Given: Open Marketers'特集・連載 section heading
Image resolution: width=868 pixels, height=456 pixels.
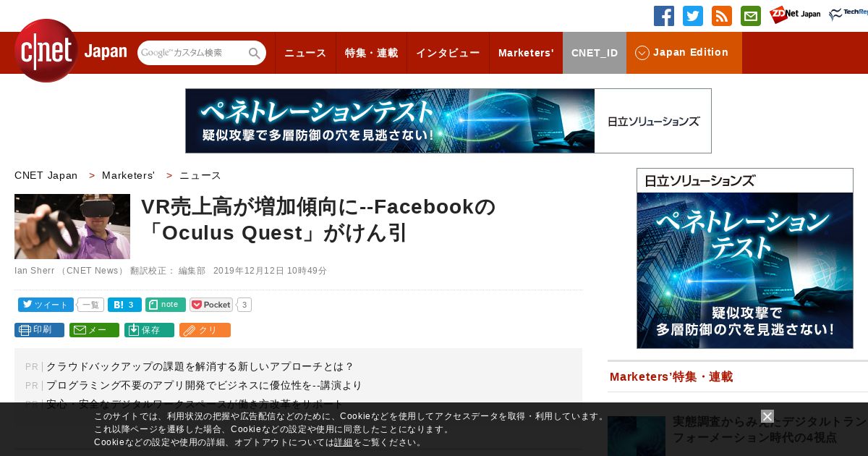Looking at the screenshot, I should coord(671,376).
